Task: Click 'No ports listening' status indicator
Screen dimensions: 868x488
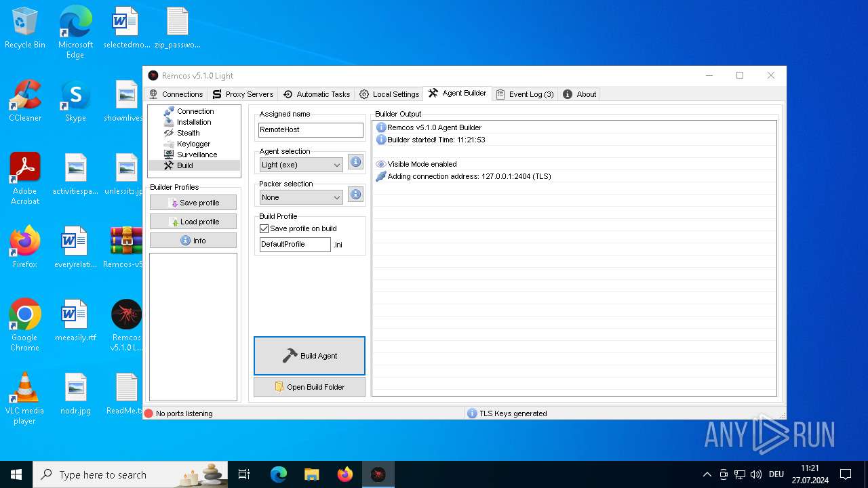Action: 178,413
